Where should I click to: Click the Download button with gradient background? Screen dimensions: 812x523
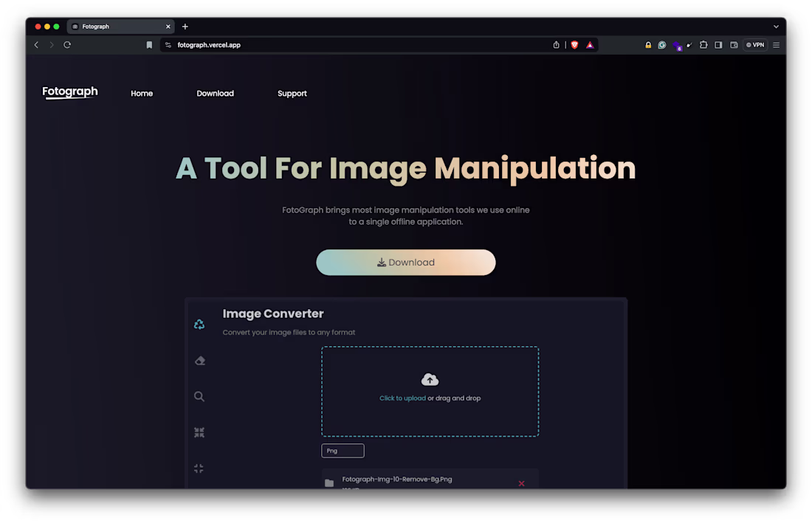405,262
